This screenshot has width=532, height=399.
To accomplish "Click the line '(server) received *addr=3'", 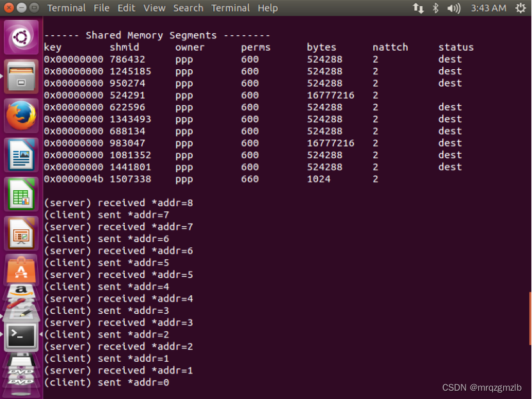I will [x=118, y=323].
